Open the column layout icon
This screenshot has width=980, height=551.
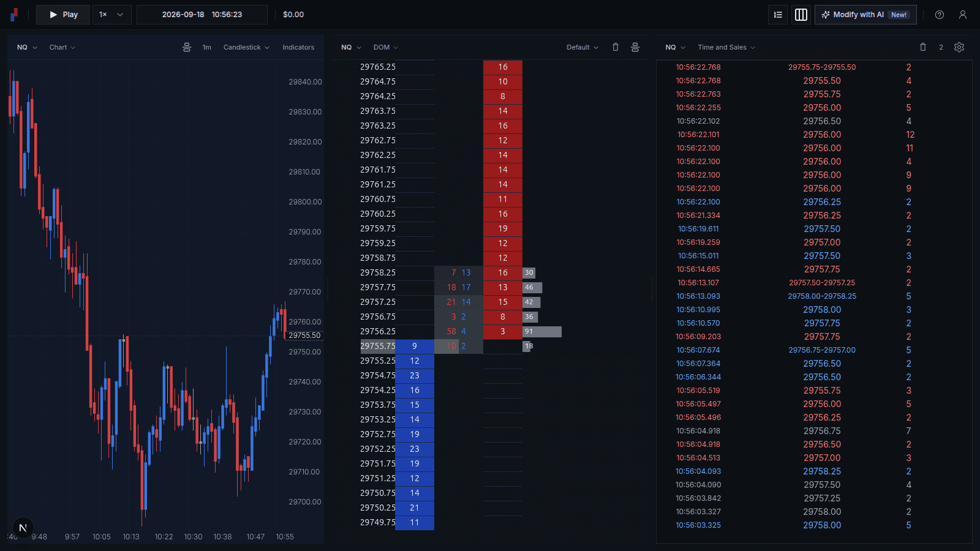801,15
